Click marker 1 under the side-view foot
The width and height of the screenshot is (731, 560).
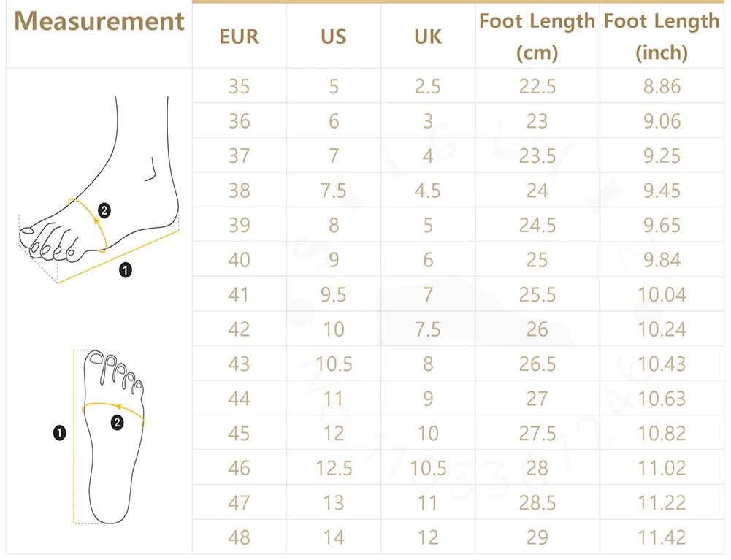click(126, 271)
